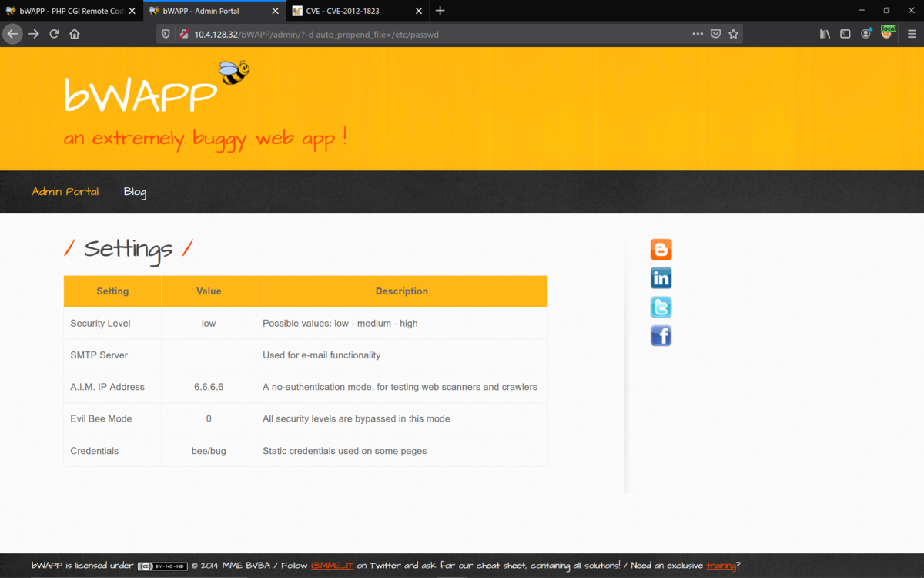Image resolution: width=924 pixels, height=578 pixels.
Task: Open Firefox hamburger menu
Action: pyautogui.click(x=912, y=34)
